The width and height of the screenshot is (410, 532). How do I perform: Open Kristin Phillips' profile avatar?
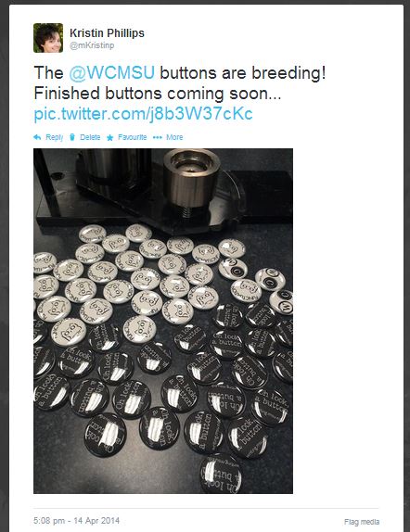point(48,38)
